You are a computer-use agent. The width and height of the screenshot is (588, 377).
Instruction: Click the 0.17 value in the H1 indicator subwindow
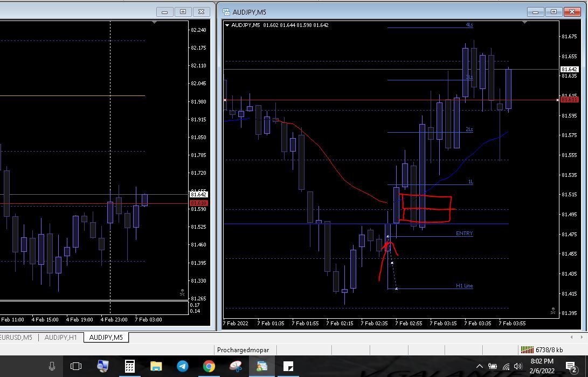195,305
